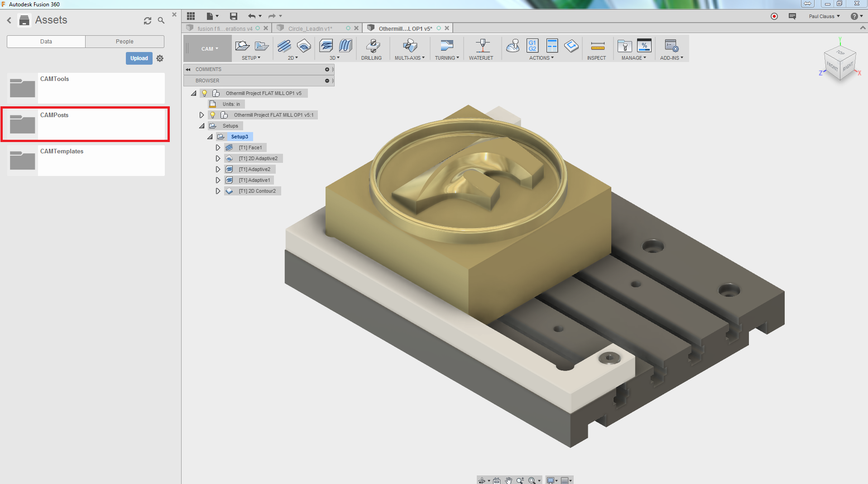Image resolution: width=868 pixels, height=484 pixels.
Task: Toggle the data panel grid icon
Action: tap(191, 16)
